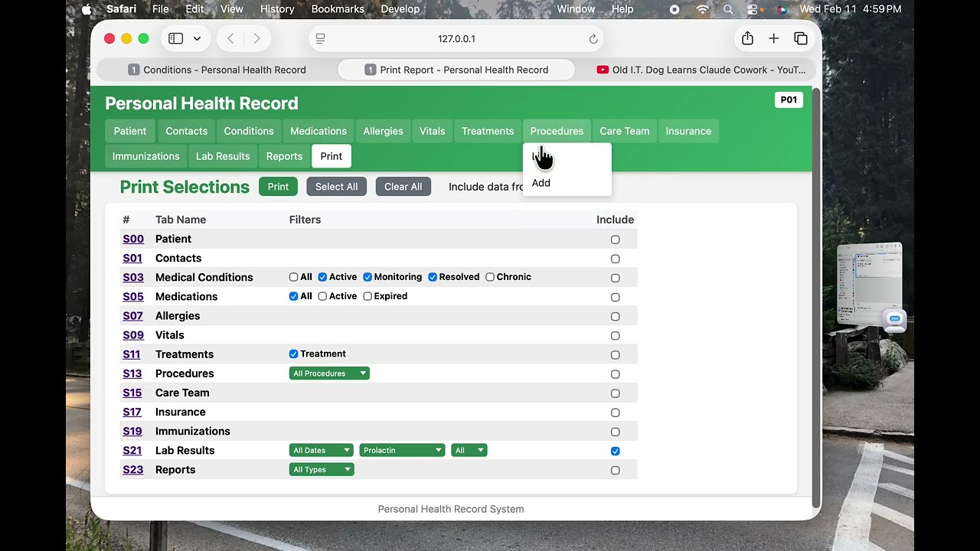Uncheck the Resolved filter checkbox

pyautogui.click(x=433, y=277)
